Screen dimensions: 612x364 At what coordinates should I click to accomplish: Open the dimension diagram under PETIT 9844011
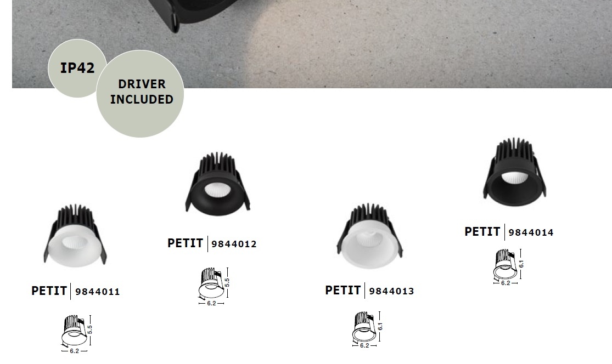pyautogui.click(x=77, y=334)
